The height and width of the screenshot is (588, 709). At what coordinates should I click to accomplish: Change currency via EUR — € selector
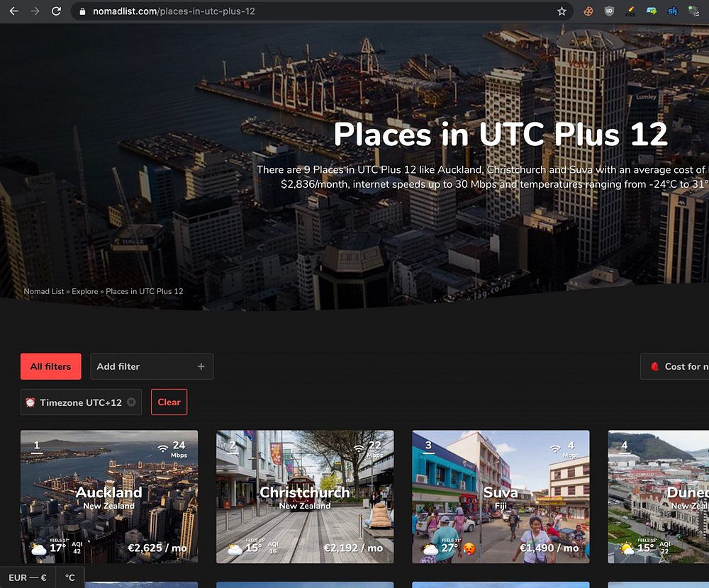tap(28, 577)
